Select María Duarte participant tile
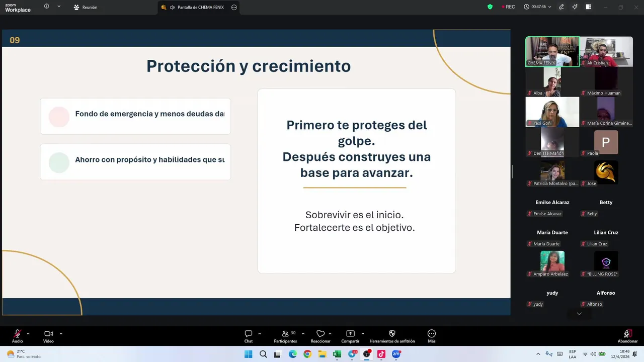 (552, 232)
